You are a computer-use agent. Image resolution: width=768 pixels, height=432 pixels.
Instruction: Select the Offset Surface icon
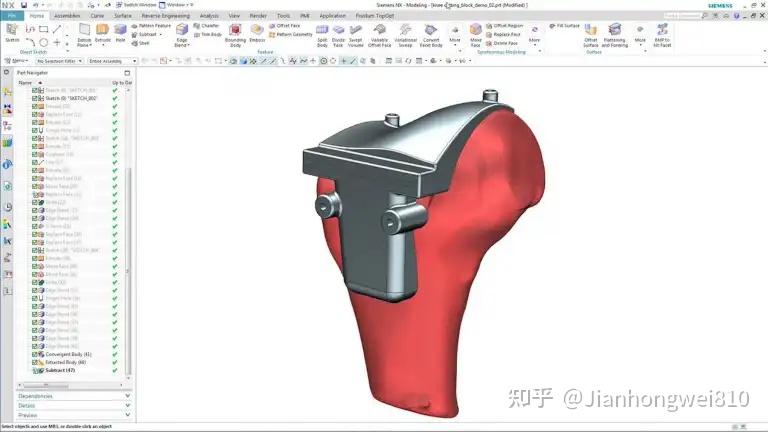coord(591,35)
